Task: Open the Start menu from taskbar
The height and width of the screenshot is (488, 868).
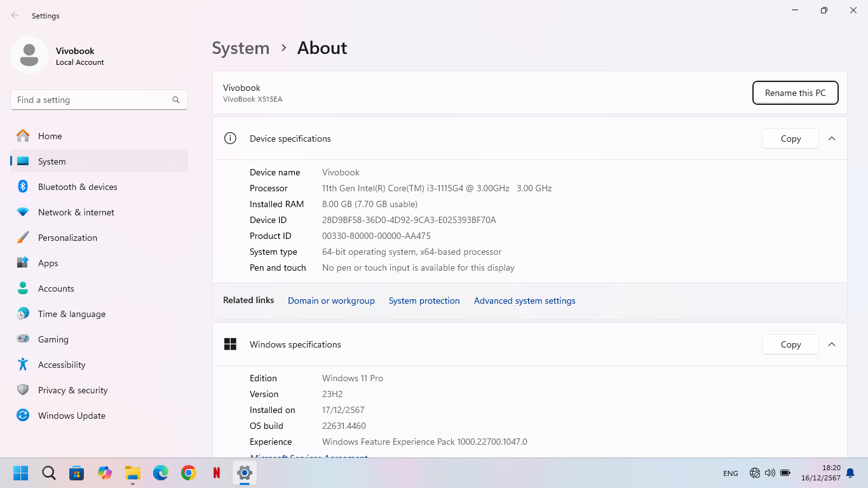Action: [21, 473]
